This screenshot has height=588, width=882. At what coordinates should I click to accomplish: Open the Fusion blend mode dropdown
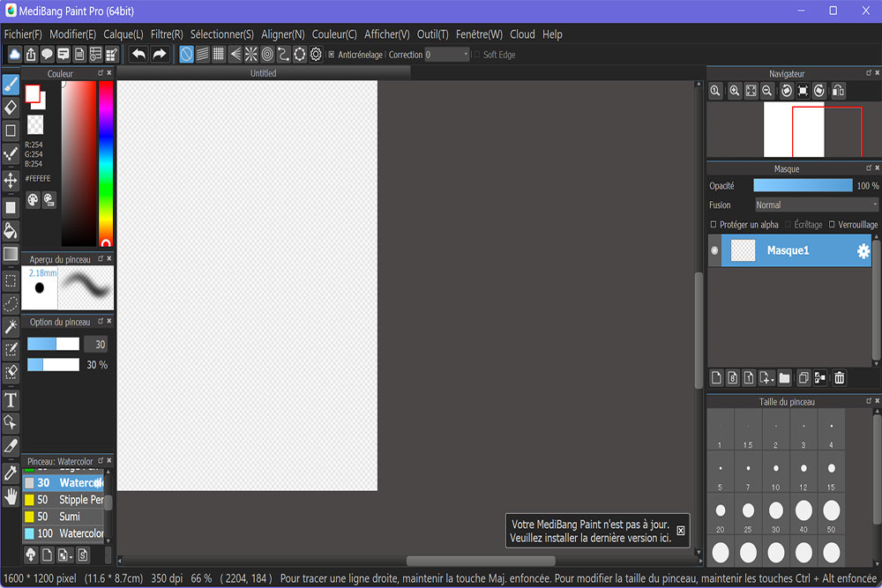816,205
